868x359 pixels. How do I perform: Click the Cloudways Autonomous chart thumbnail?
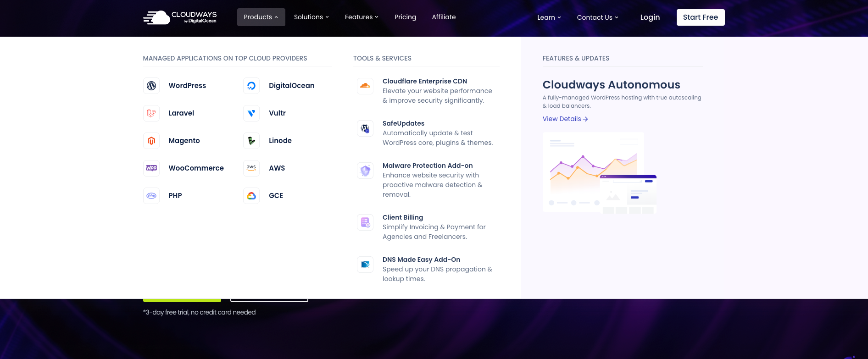(x=600, y=173)
